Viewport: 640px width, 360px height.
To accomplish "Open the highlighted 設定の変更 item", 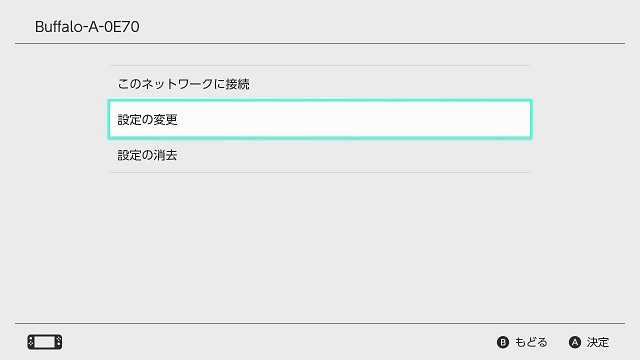I will 320,119.
